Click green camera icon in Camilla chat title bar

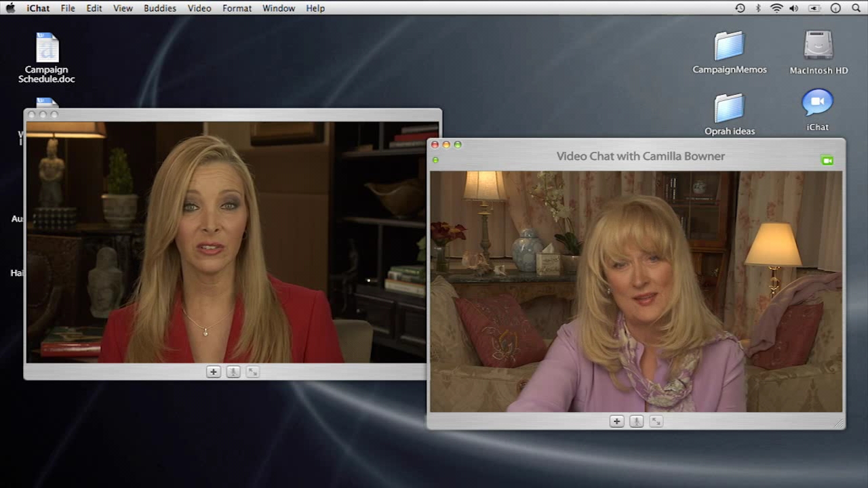point(827,161)
